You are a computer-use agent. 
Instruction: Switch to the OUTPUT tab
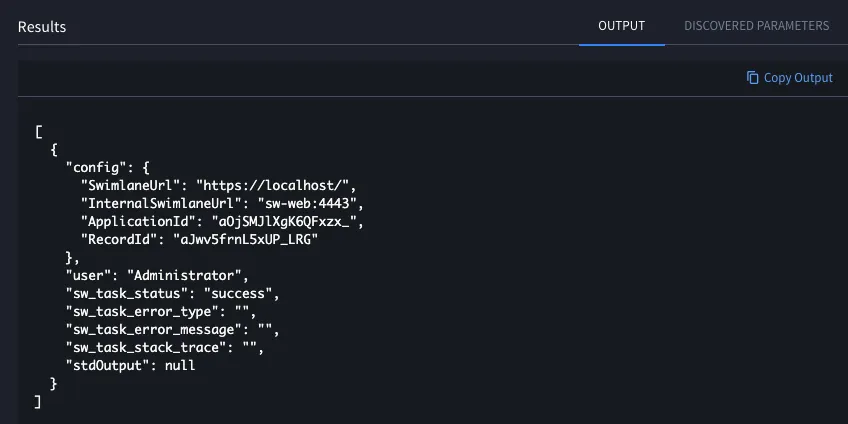pyautogui.click(x=621, y=26)
